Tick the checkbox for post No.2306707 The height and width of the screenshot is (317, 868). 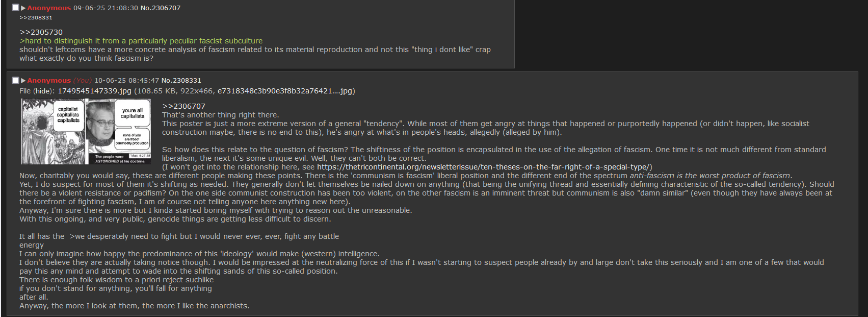pos(15,8)
